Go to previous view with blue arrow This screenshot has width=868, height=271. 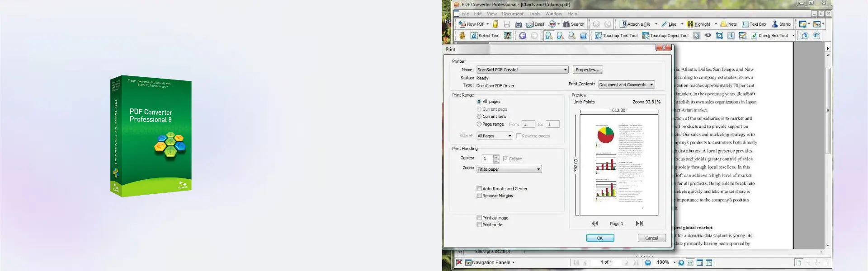(x=523, y=36)
